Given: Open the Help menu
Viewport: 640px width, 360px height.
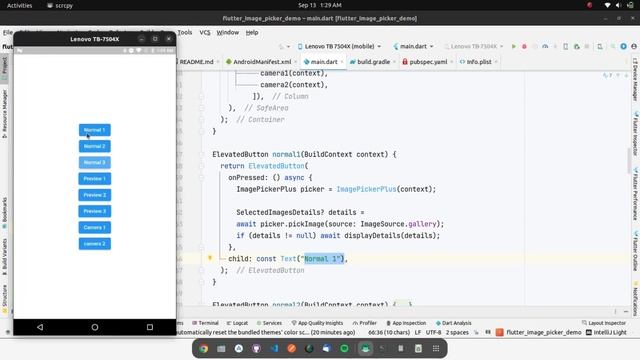Looking at the screenshot, I should tap(252, 32).
